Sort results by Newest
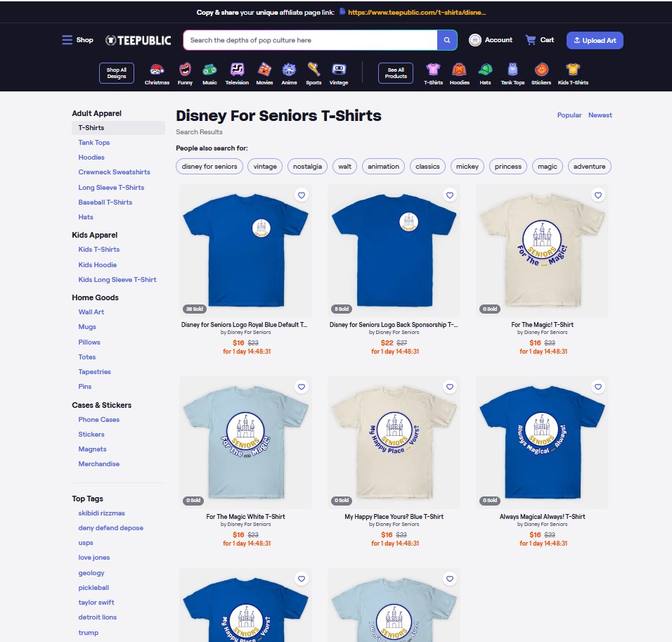Screen dimensions: 672x642 click(x=600, y=115)
